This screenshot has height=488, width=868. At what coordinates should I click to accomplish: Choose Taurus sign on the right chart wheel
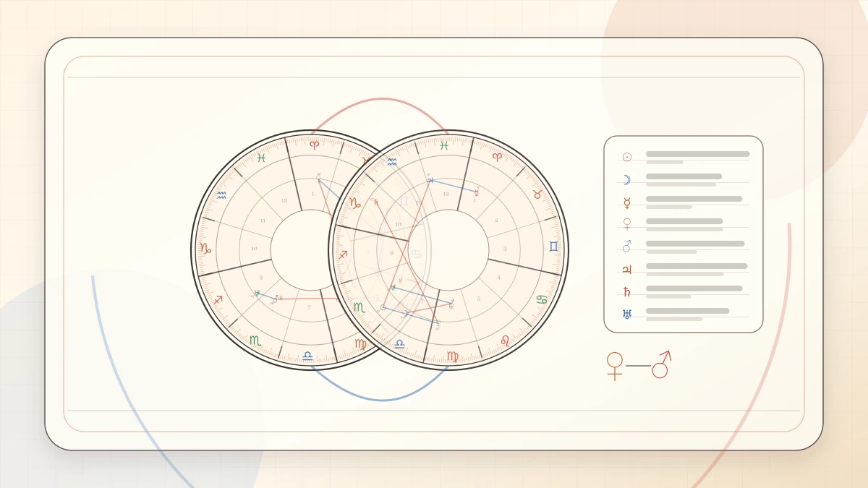[537, 194]
